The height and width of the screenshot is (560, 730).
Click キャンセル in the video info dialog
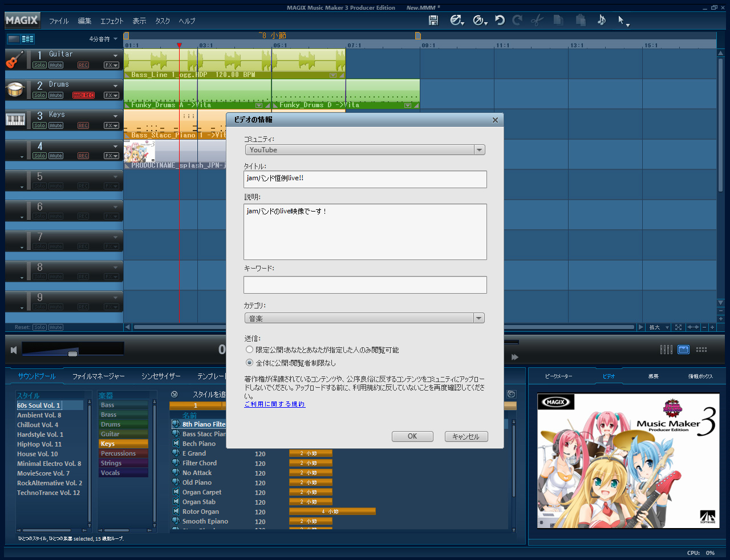(466, 436)
